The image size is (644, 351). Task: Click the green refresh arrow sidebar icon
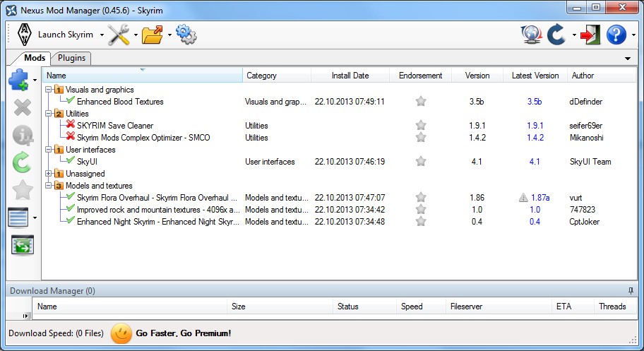click(22, 162)
